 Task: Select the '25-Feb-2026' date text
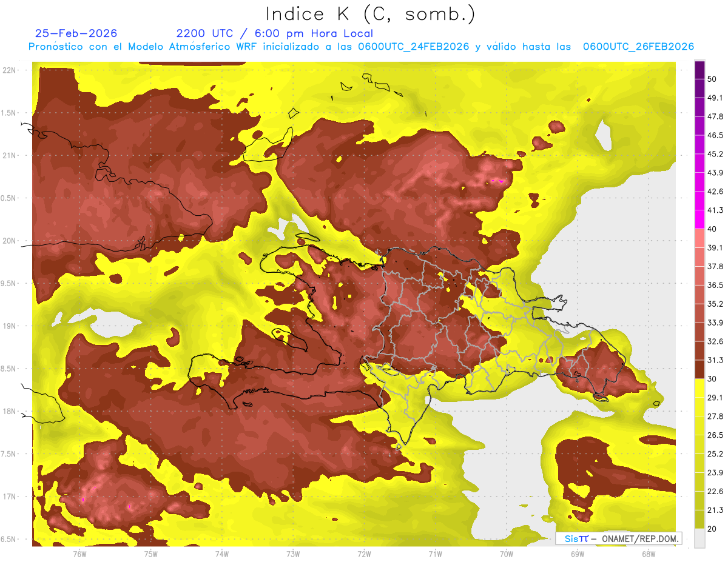point(76,33)
